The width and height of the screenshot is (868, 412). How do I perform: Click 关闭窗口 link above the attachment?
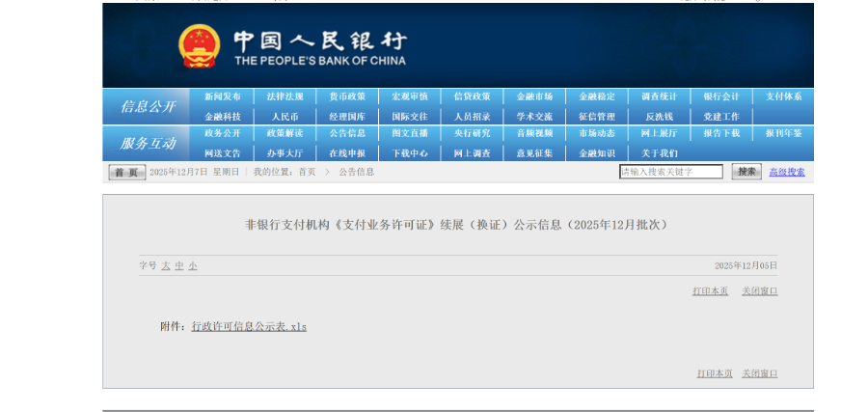pyautogui.click(x=759, y=290)
